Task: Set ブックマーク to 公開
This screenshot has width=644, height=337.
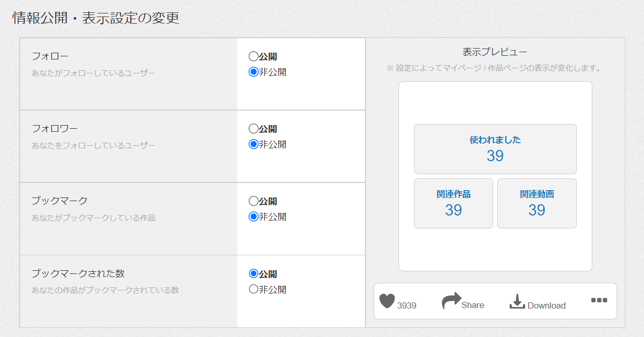Action: [253, 201]
